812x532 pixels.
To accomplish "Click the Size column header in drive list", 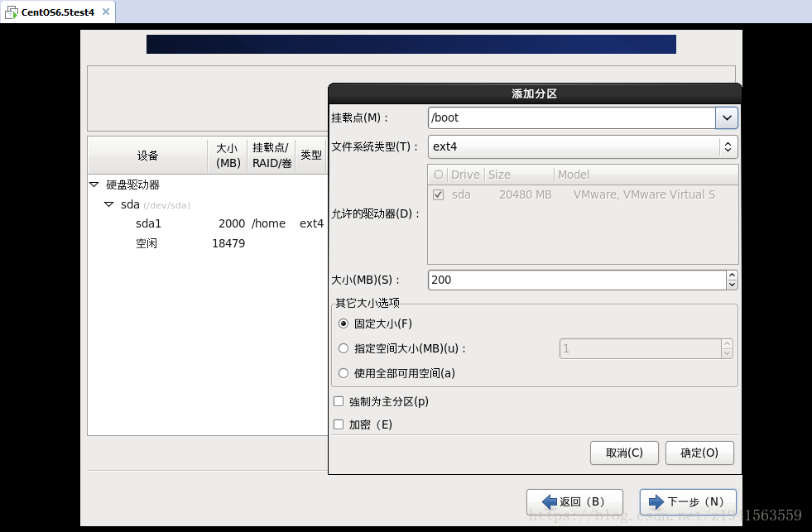I will (x=520, y=175).
